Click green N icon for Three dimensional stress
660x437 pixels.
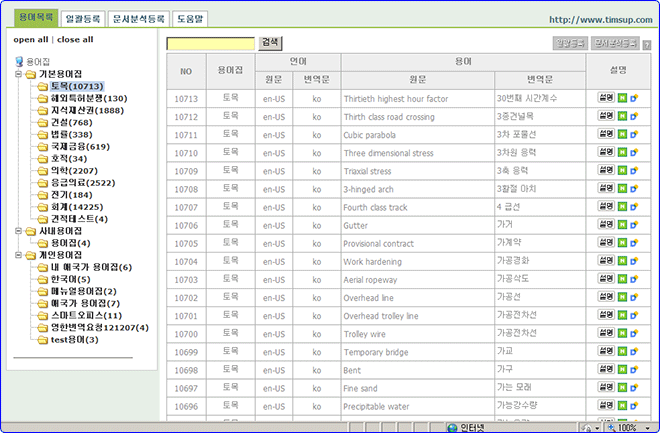[x=622, y=152]
